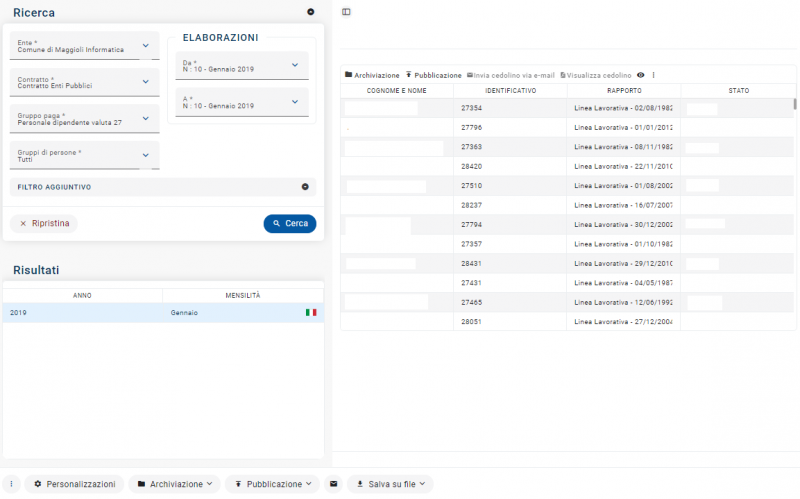Select the 2019 Gennaio result row

[x=163, y=313]
